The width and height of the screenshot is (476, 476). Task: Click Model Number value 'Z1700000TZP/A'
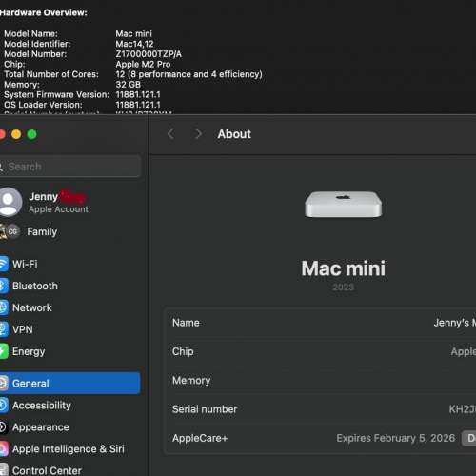pos(149,54)
